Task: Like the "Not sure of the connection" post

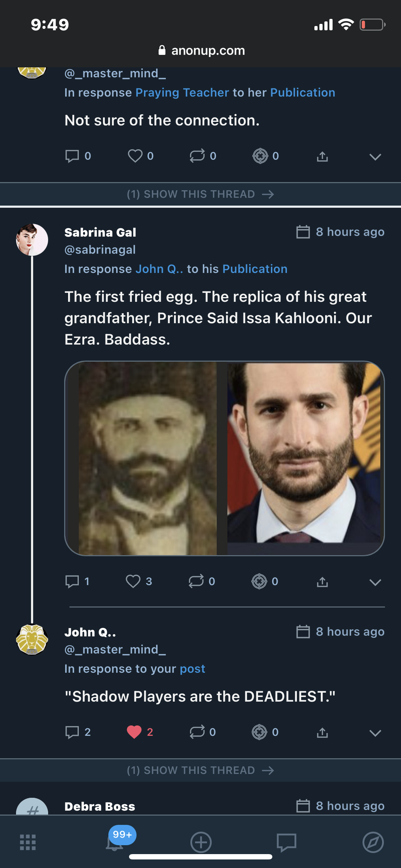Action: [x=135, y=156]
